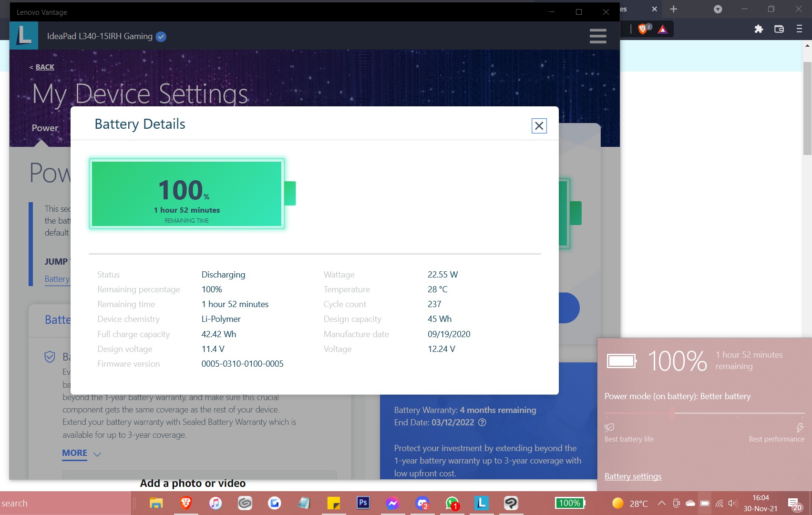Open Sticky Notes from the taskbar
Viewport: 812px width, 515px height.
coord(333,503)
